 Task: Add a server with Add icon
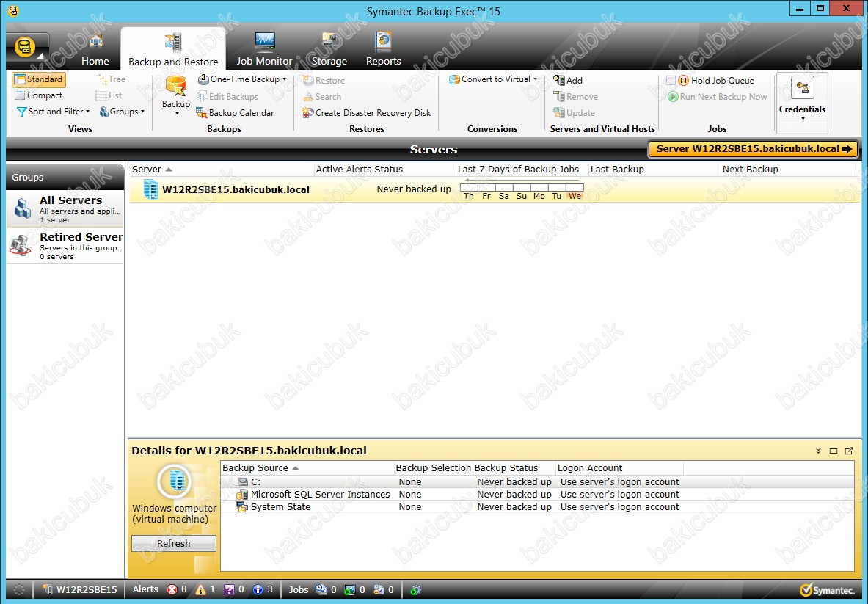(x=568, y=80)
